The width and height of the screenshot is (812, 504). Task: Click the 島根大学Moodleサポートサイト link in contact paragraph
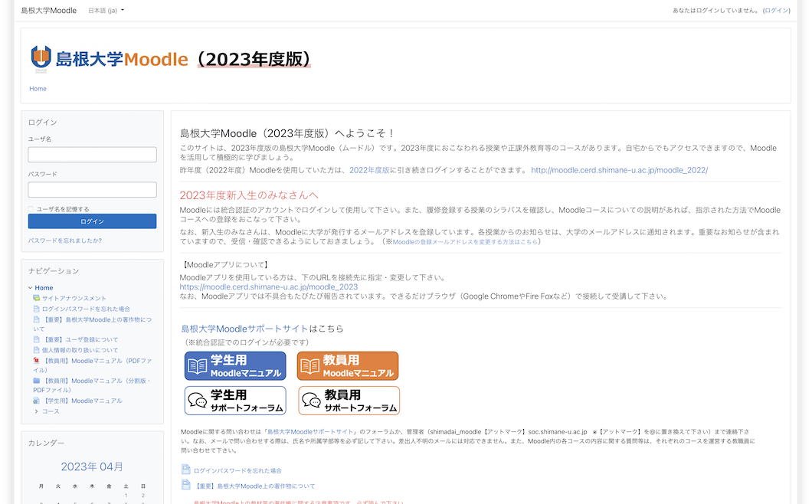[x=311, y=431]
